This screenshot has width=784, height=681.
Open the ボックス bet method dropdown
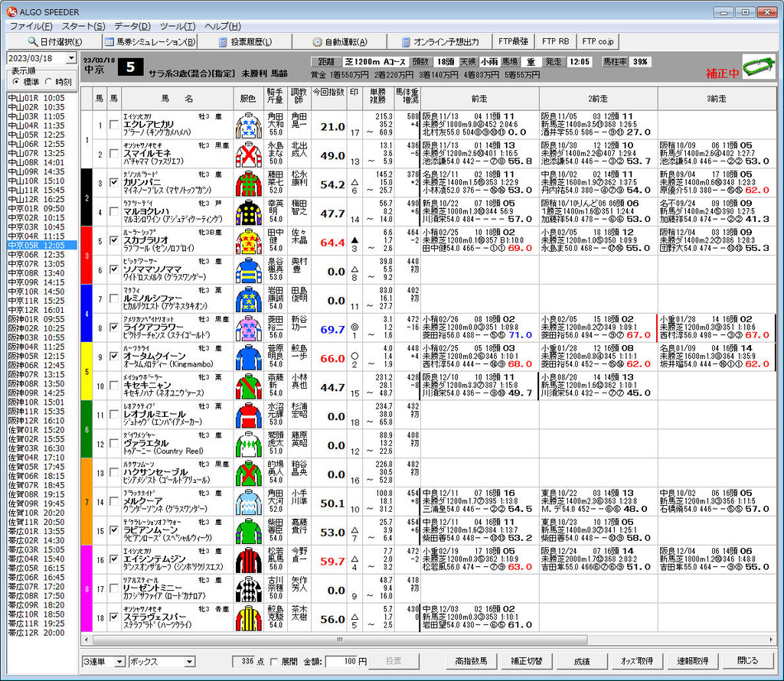click(190, 662)
